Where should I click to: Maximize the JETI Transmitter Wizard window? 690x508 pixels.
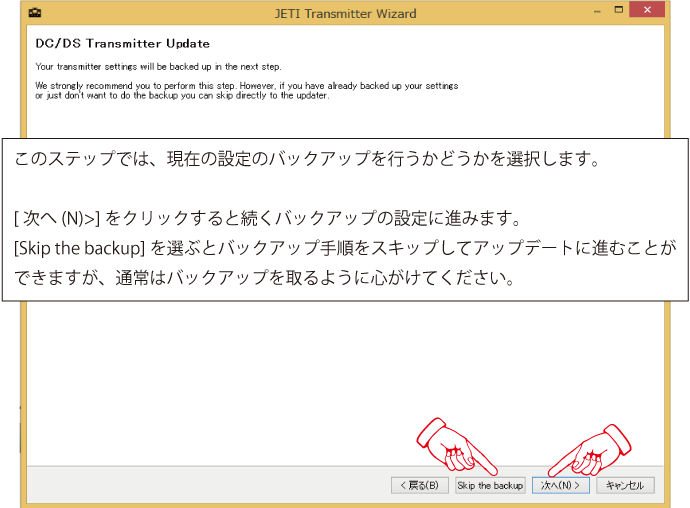point(619,10)
